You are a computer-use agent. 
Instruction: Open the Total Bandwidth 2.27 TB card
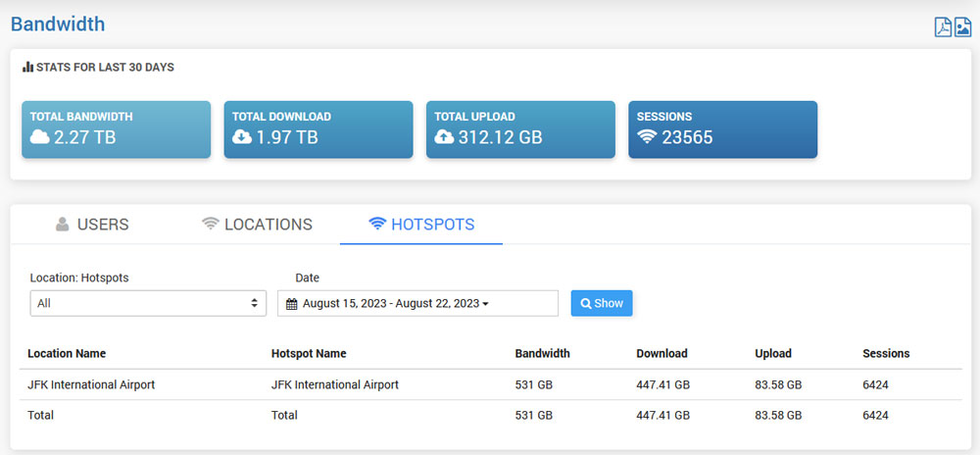(116, 129)
